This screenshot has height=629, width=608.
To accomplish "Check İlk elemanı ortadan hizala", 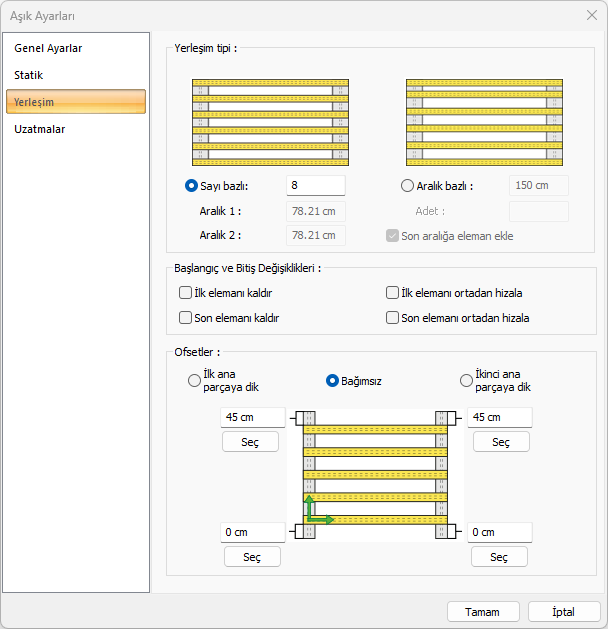I will [393, 293].
